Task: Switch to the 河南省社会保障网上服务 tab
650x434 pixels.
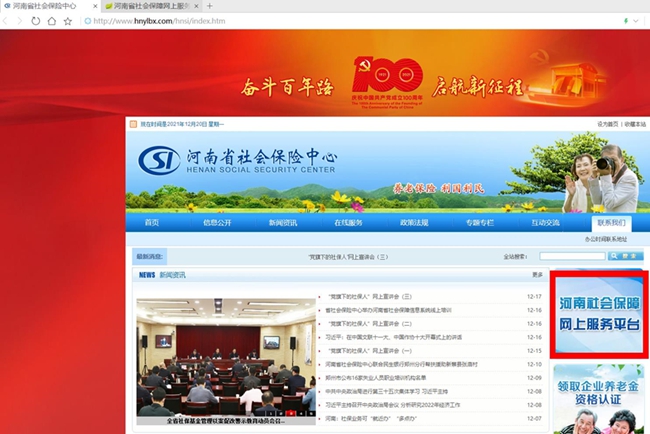Action: 151,6
